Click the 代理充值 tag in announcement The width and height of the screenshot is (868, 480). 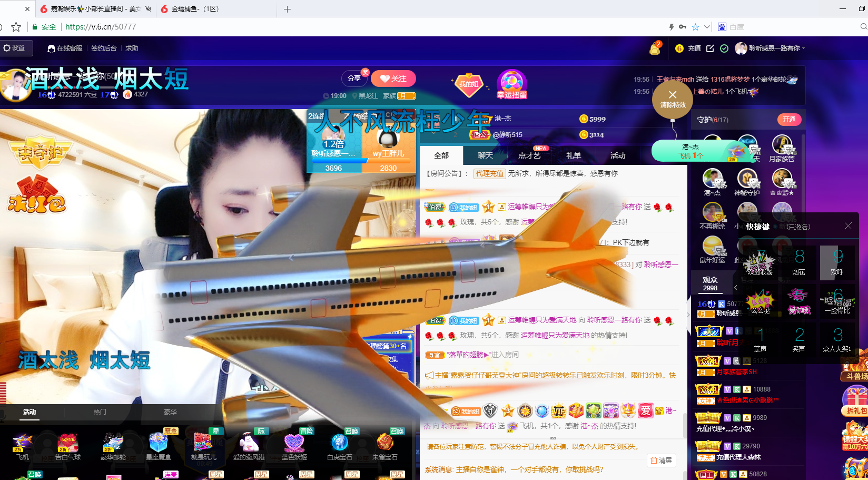pyautogui.click(x=489, y=173)
